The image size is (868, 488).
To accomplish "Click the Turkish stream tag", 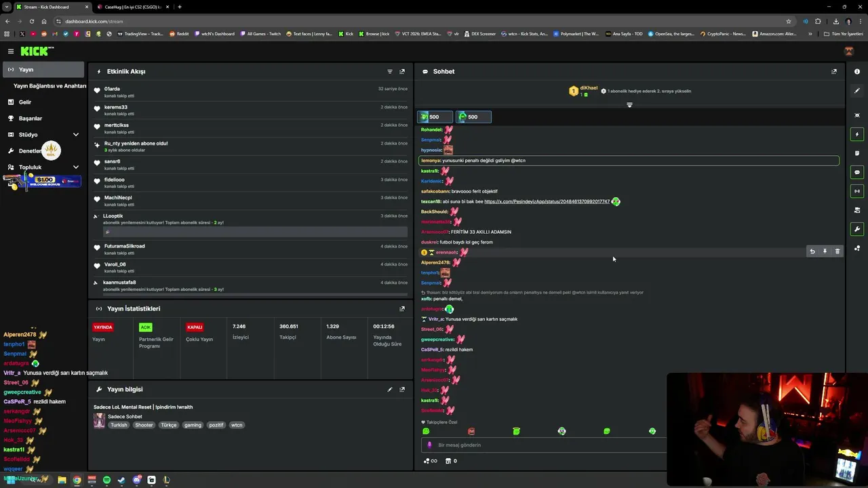I will pyautogui.click(x=119, y=425).
